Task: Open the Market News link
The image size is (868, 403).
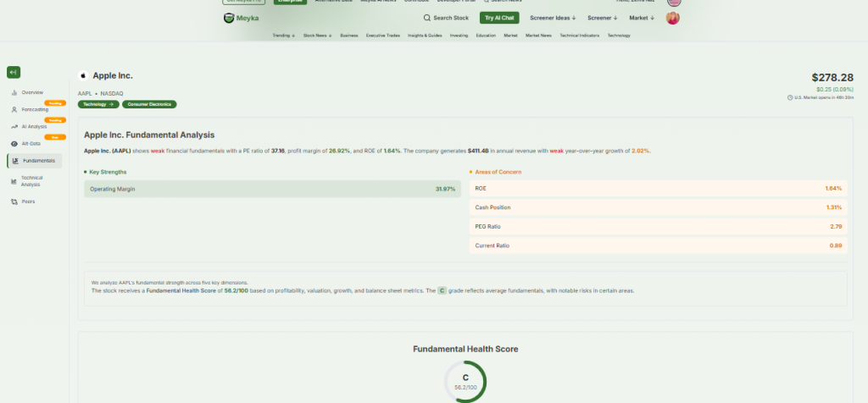Action: point(538,36)
